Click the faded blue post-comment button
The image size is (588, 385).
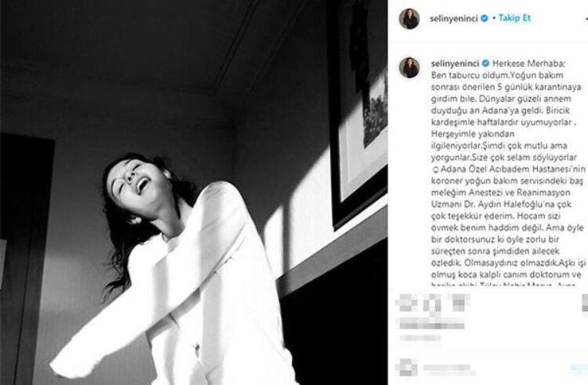pos(579,369)
